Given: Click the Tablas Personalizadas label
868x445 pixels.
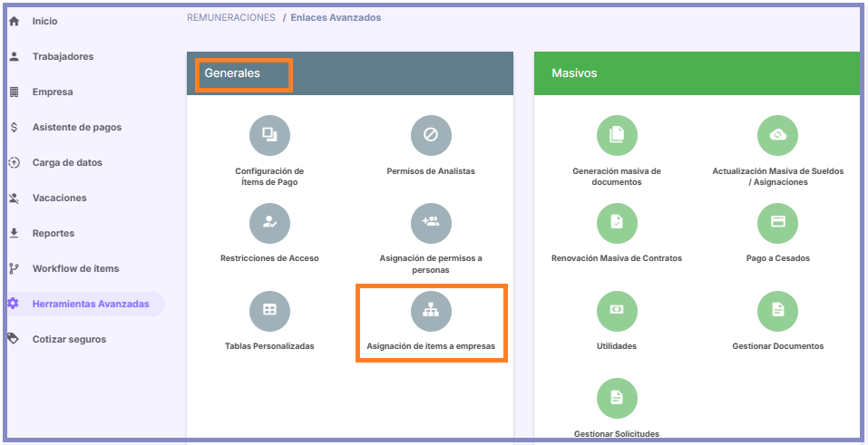Looking at the screenshot, I should (x=269, y=346).
